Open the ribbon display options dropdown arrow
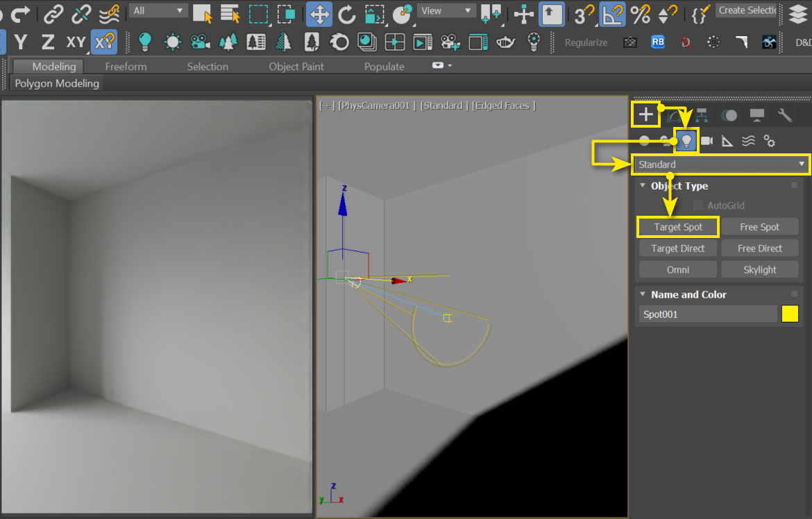This screenshot has height=519, width=812. (450, 66)
